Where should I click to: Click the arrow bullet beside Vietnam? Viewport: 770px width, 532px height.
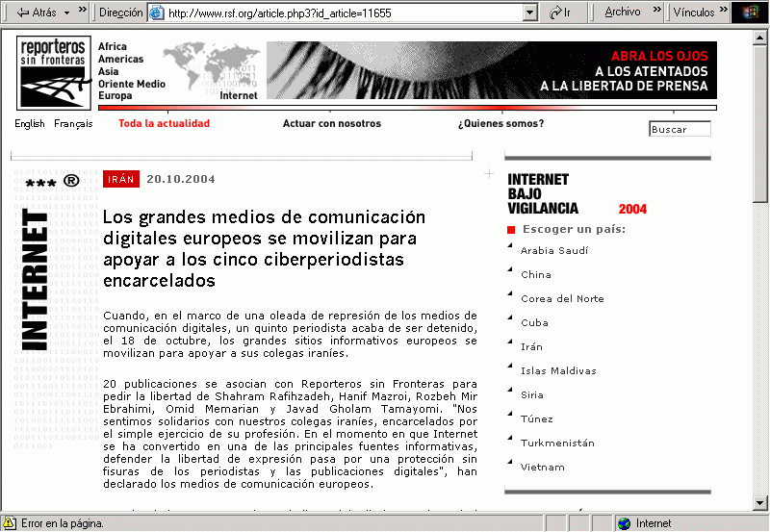[510, 462]
